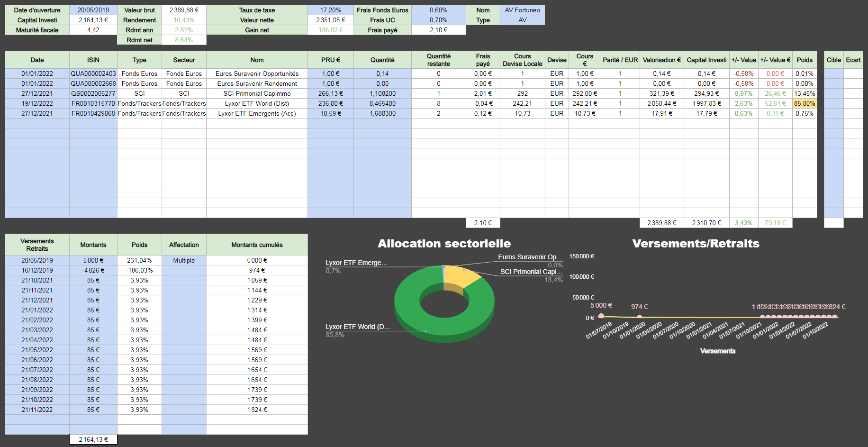Click the Quantité restante column header
This screenshot has height=447, width=868.
439,60
